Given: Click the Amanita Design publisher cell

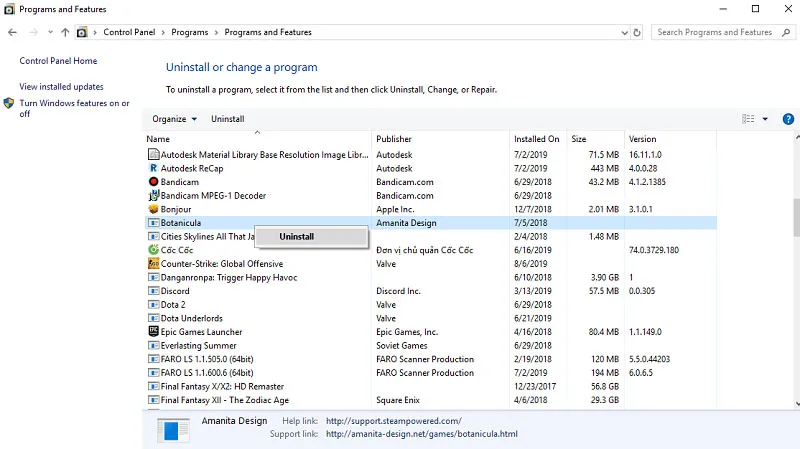Looking at the screenshot, I should pos(406,223).
